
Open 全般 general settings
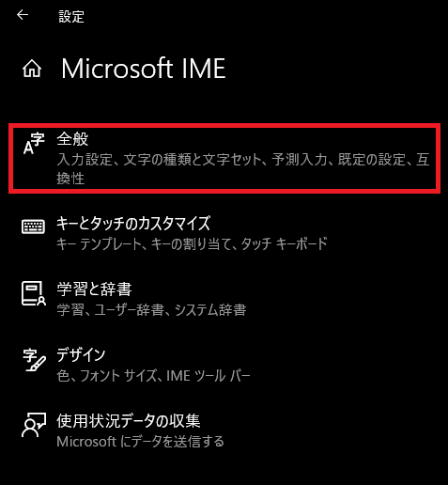pos(224,159)
